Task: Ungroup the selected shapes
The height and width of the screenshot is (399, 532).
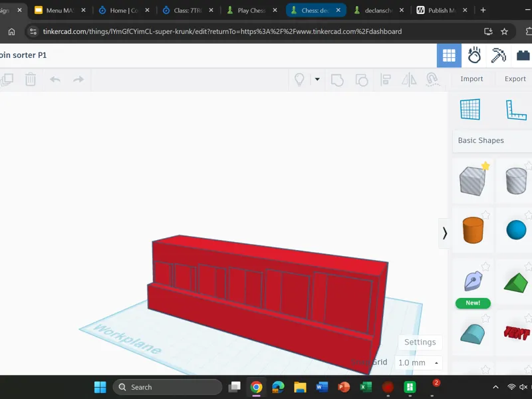Action: pyautogui.click(x=362, y=80)
